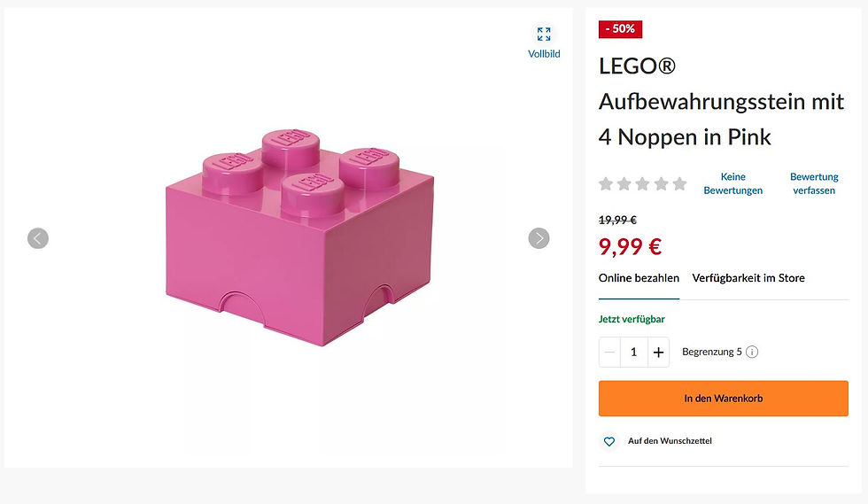Click the Vollbild text label
Image resolution: width=868 pixels, height=504 pixels.
[544, 54]
